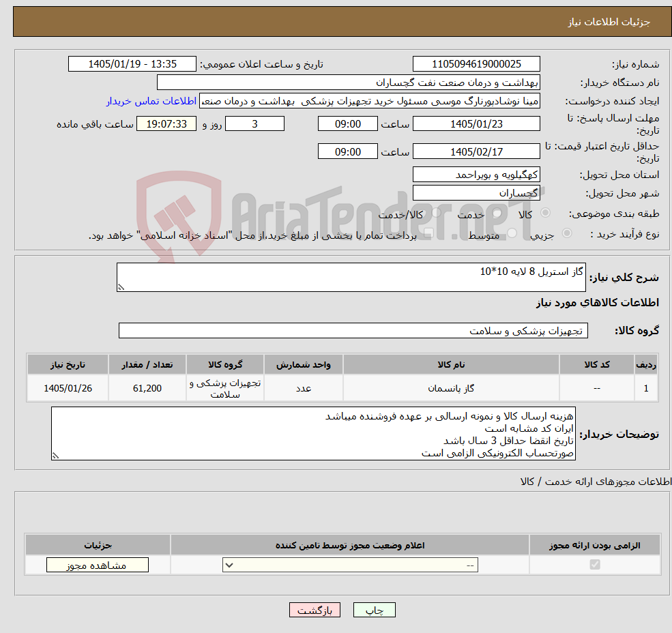
Task: Click the response deadline hour field 09:00
Action: (x=347, y=124)
